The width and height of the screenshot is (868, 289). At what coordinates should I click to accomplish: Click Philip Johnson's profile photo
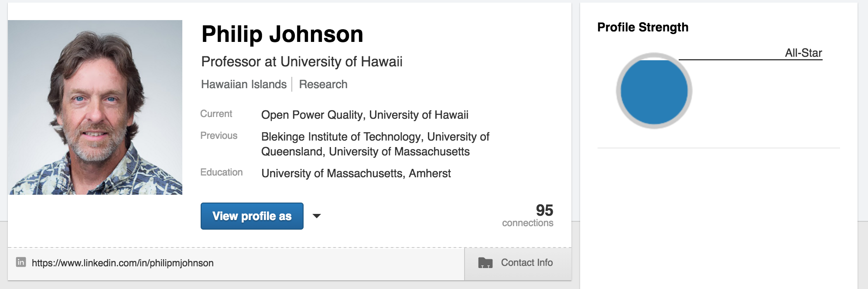click(x=95, y=107)
